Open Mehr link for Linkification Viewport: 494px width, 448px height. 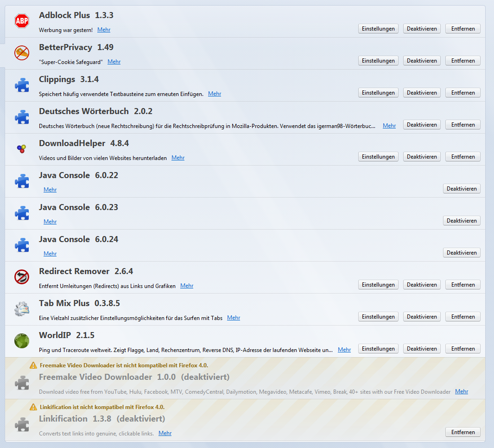[165, 433]
